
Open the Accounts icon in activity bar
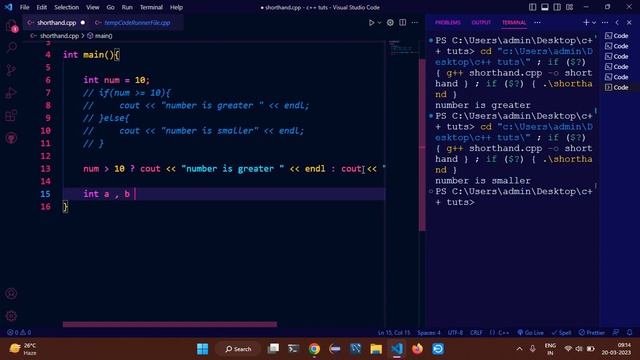(x=11, y=293)
